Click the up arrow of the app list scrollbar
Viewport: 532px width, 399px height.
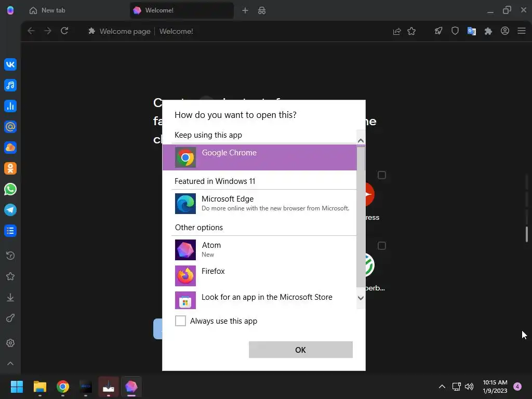coord(361,140)
